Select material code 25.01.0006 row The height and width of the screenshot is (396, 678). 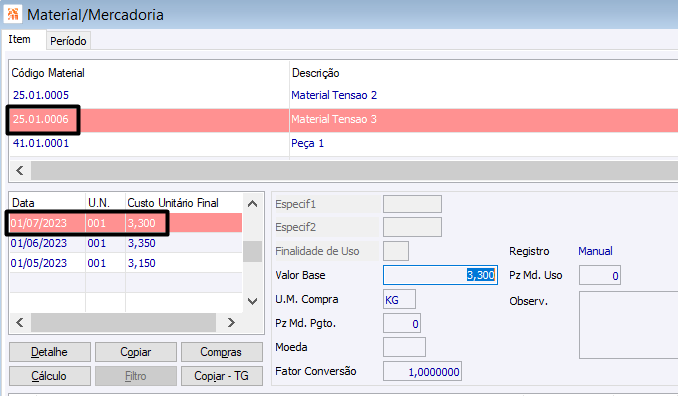(x=343, y=119)
